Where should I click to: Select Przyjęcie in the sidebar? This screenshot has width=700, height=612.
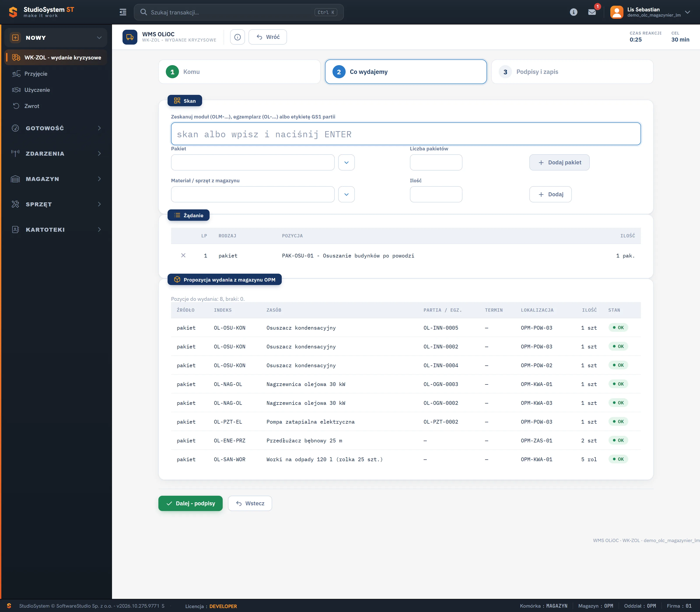coord(36,74)
